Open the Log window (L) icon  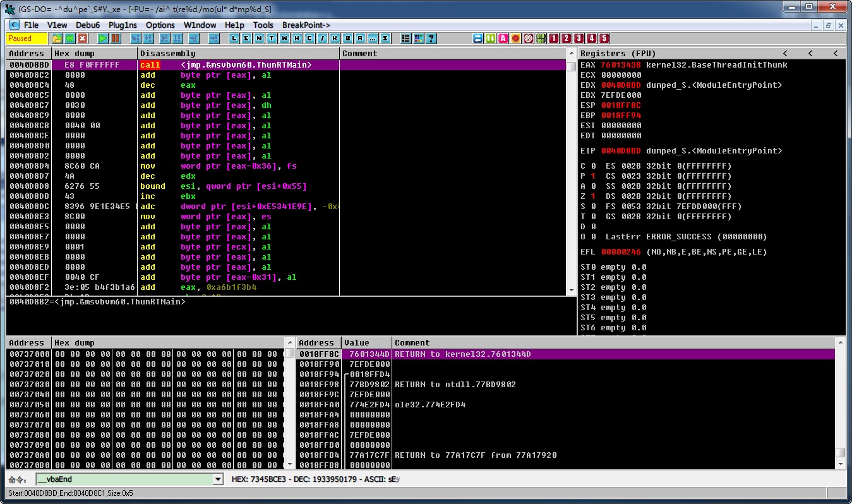[234, 39]
